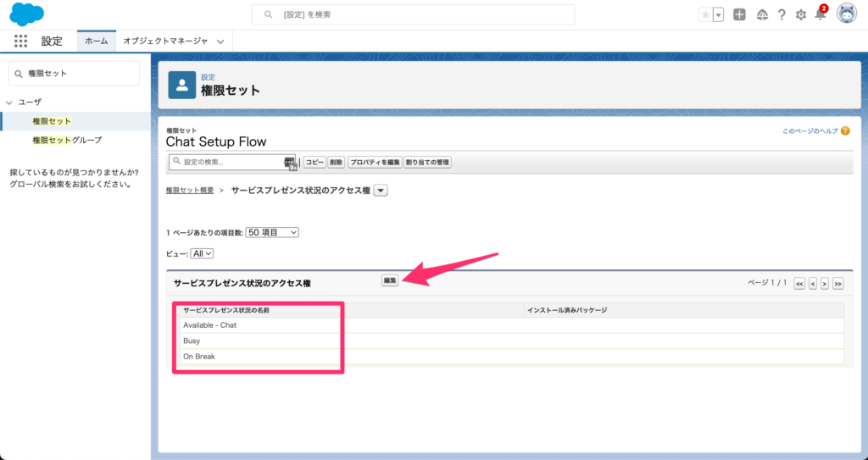Click the Trailhead guidance icon

(x=762, y=15)
